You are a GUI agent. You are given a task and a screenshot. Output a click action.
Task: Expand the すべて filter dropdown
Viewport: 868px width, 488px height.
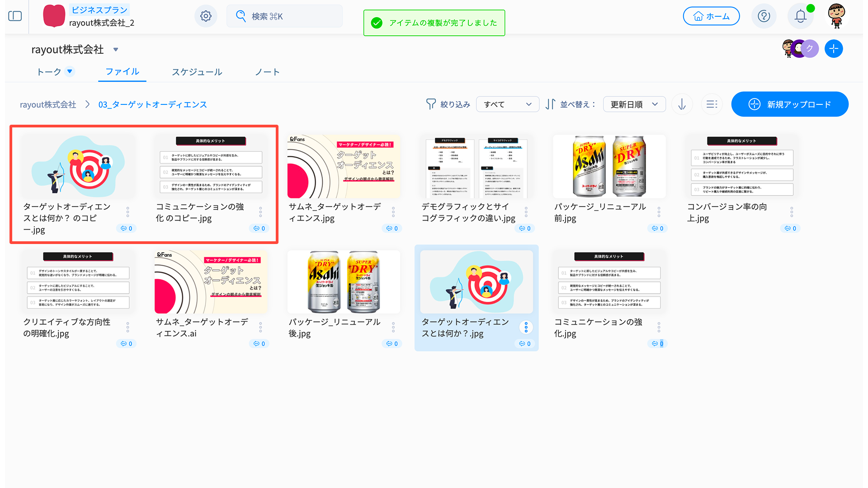tap(507, 104)
